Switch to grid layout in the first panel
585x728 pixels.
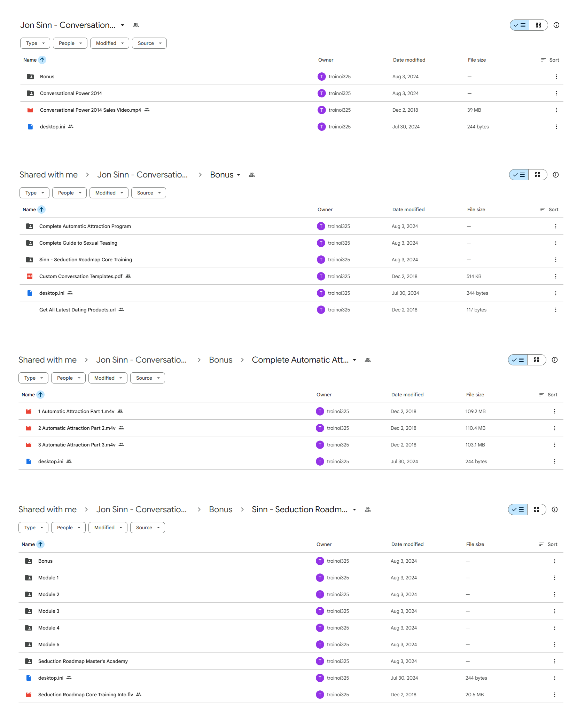pyautogui.click(x=538, y=25)
